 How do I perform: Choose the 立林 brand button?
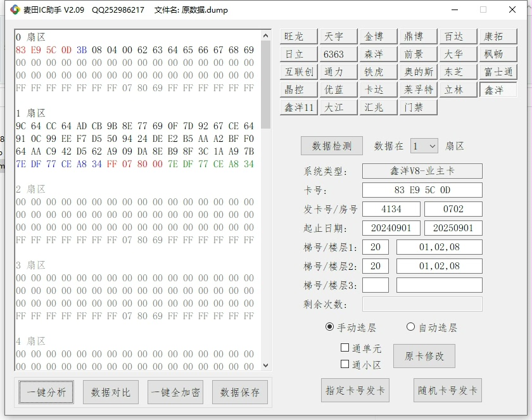[x=458, y=90]
